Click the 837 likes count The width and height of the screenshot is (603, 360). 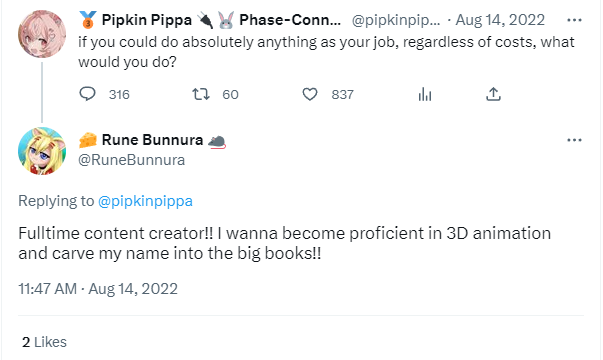pyautogui.click(x=342, y=95)
